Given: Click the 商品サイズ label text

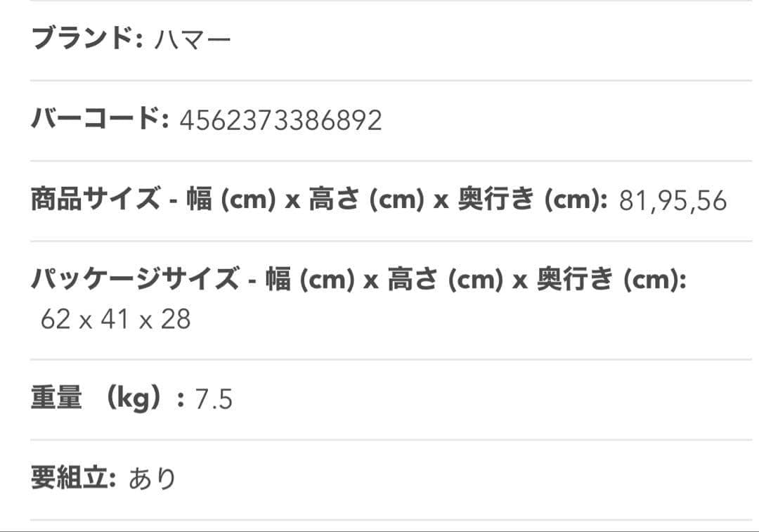Looking at the screenshot, I should click(96, 201).
